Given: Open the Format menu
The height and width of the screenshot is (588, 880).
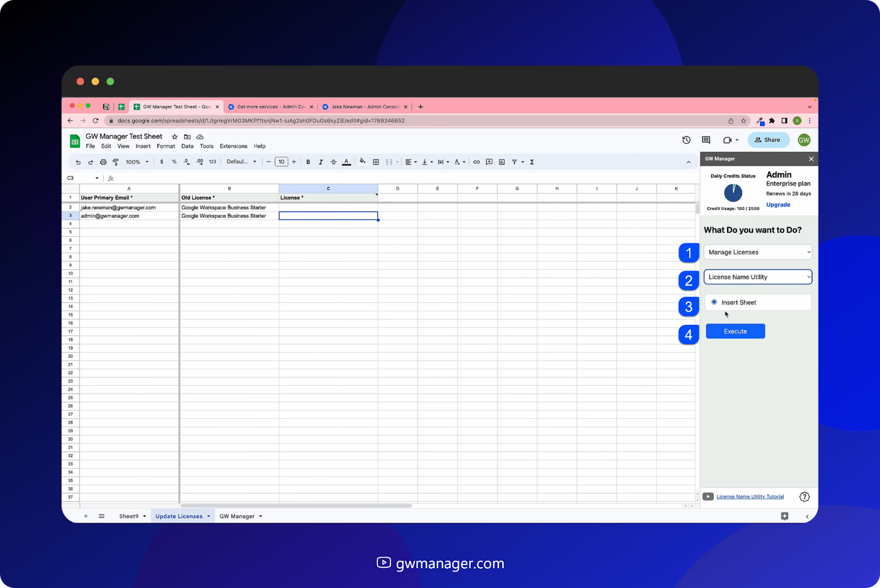Looking at the screenshot, I should point(166,146).
